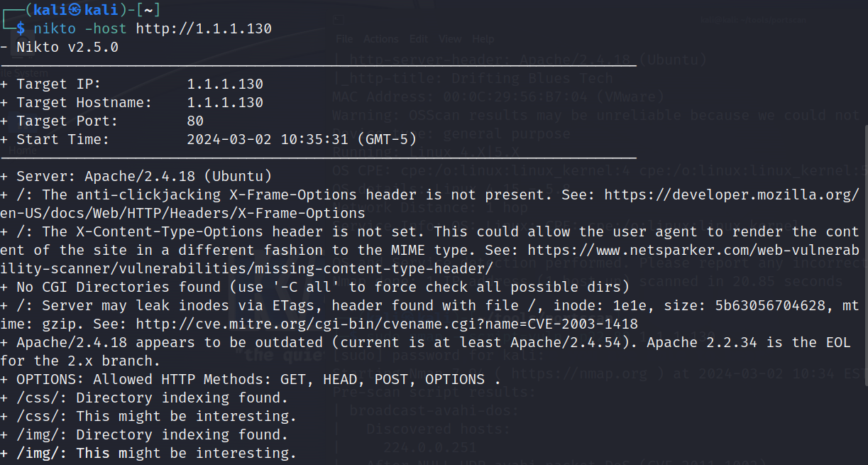The width and height of the screenshot is (868, 465).
Task: Open the faint File menu behind the terminal
Action: click(344, 39)
